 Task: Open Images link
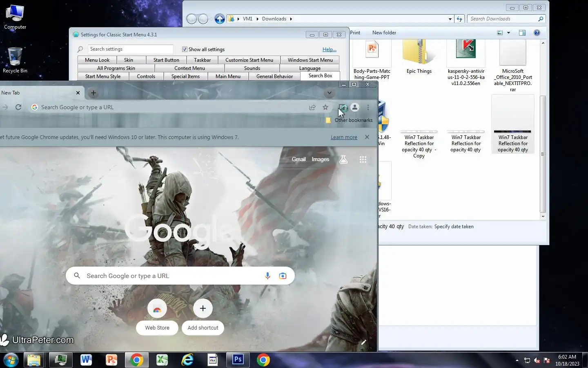click(x=320, y=159)
